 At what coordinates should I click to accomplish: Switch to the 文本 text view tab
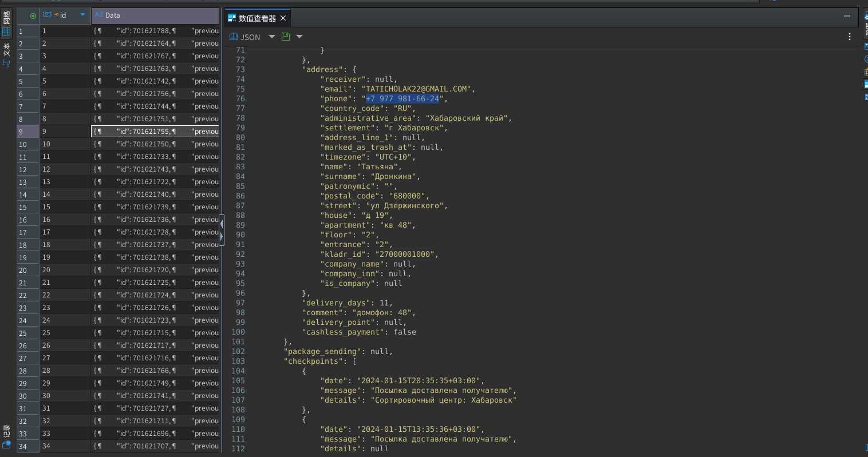pos(6,55)
